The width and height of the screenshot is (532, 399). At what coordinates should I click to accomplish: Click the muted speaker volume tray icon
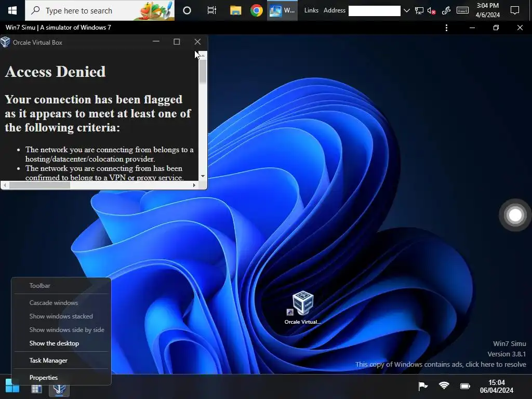point(432,10)
